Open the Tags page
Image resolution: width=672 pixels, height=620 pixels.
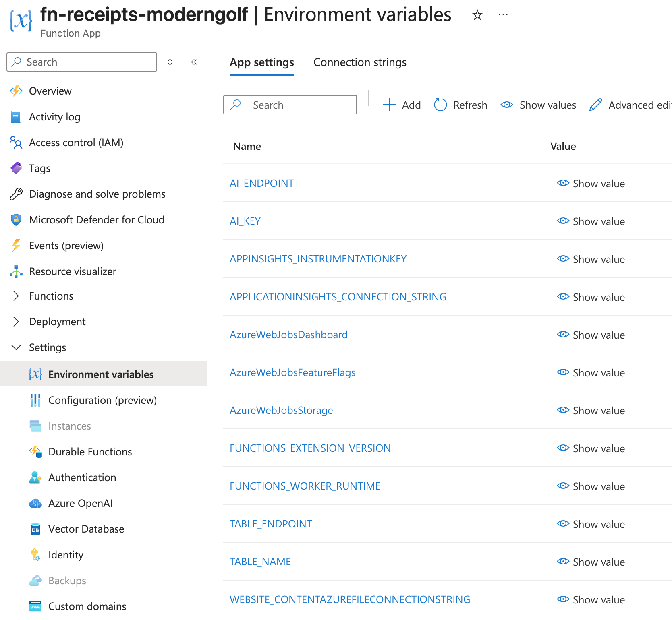click(39, 168)
